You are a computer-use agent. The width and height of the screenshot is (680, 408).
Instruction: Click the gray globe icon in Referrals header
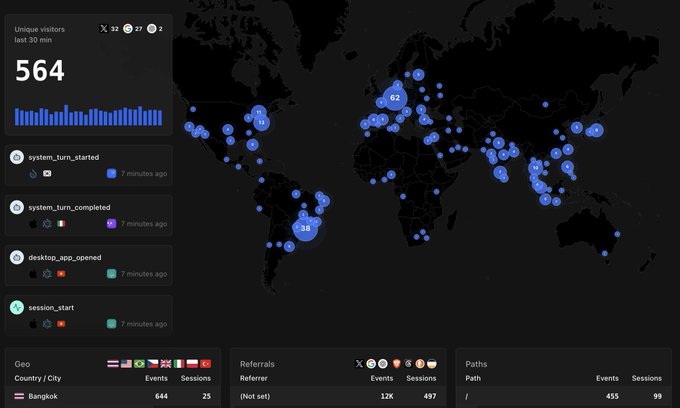tap(383, 364)
